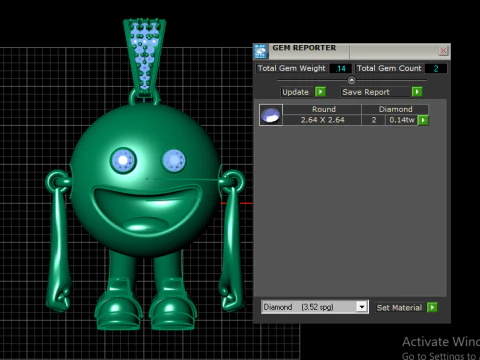This screenshot has width=480, height=360.
Task: Click the Gem Reporter panel logo icon
Action: (x=261, y=51)
